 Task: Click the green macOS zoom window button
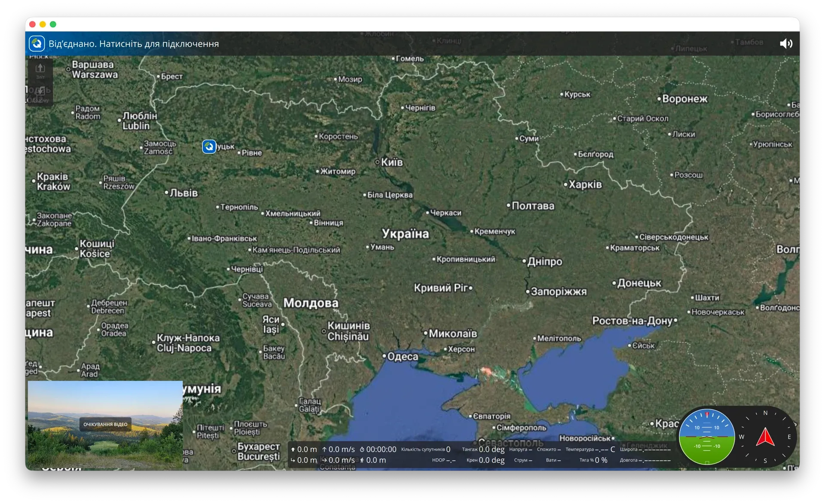[x=53, y=24]
